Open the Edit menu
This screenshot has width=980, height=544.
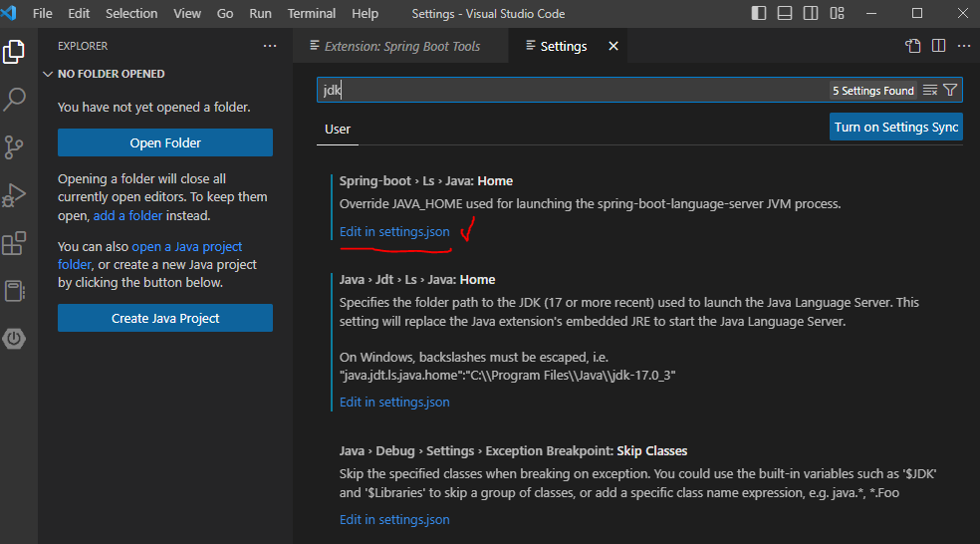coord(79,13)
